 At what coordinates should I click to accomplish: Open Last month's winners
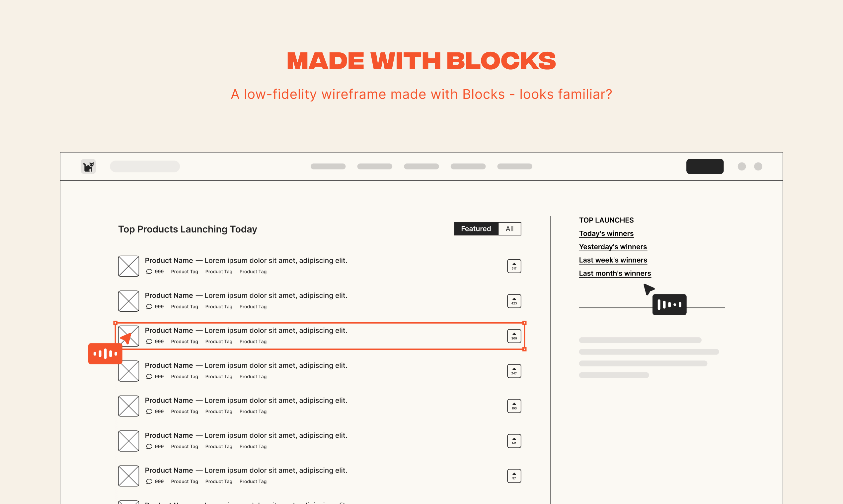pos(615,274)
